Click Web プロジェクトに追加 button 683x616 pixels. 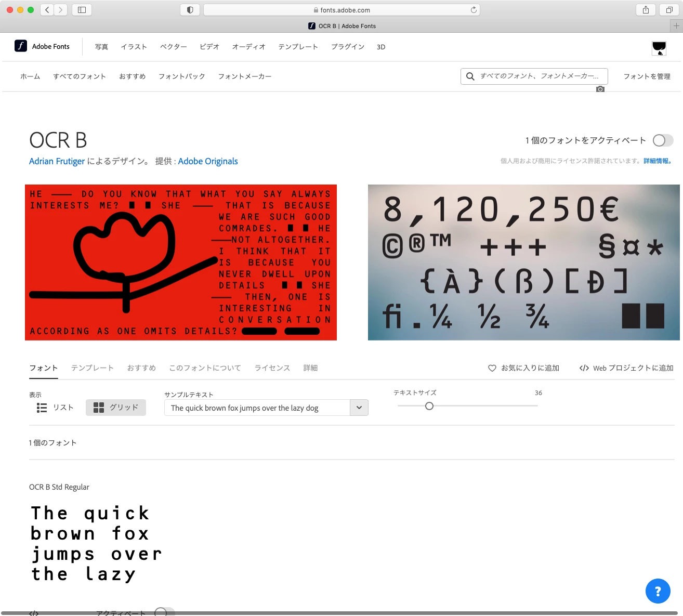[x=626, y=368]
